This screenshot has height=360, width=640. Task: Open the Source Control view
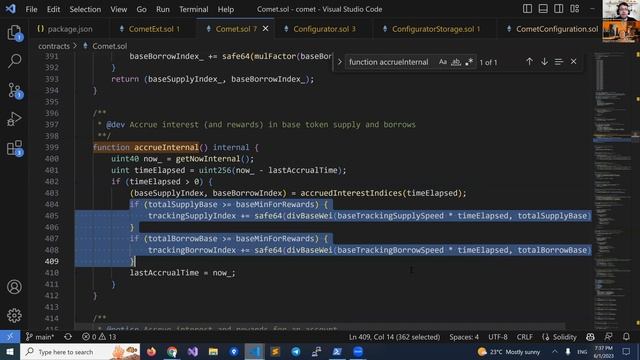(14, 90)
